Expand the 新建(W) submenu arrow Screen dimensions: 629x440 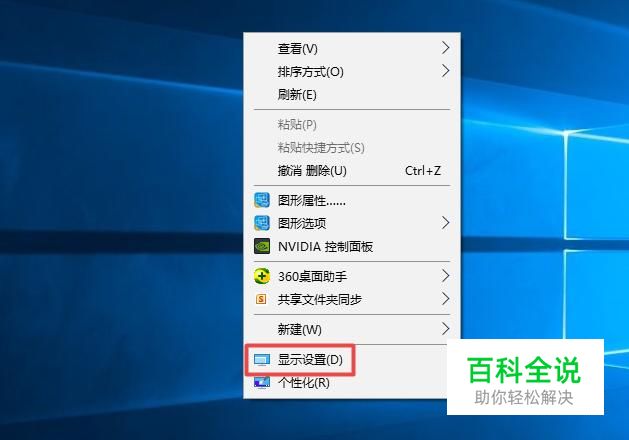pyautogui.click(x=445, y=329)
